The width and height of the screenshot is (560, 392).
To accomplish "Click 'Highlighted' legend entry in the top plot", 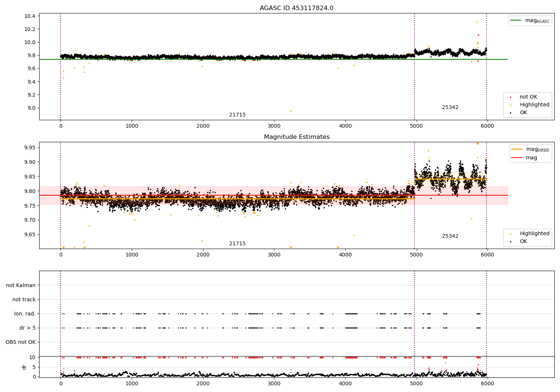I will [535, 105].
